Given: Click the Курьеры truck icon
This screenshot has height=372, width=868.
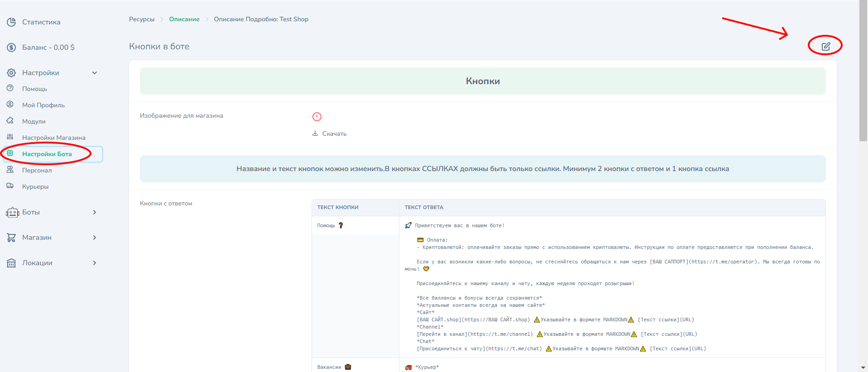Looking at the screenshot, I should tap(10, 186).
